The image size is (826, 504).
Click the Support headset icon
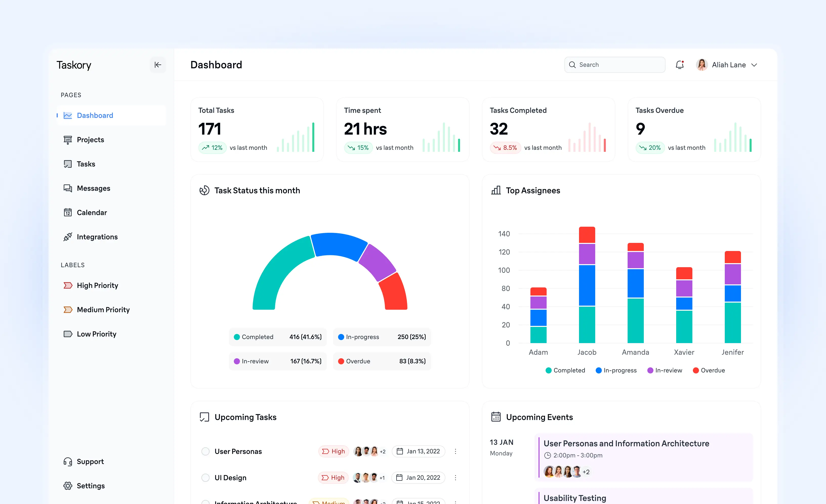tap(68, 461)
